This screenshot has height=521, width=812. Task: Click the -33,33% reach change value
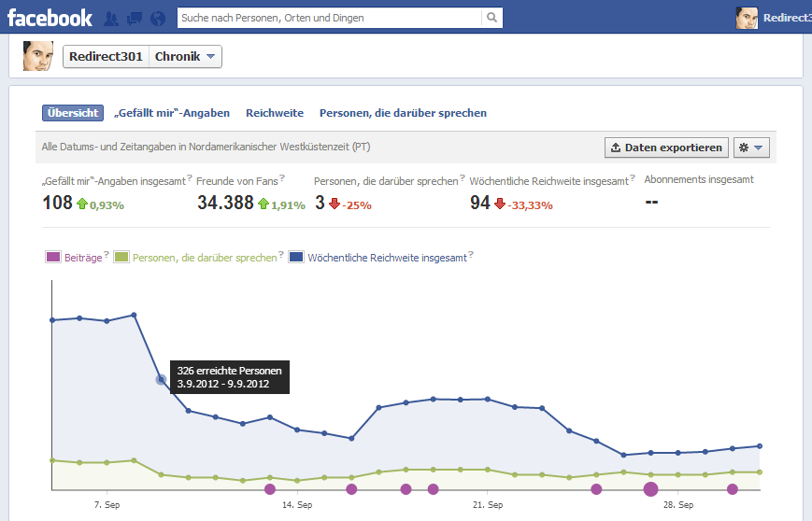530,205
